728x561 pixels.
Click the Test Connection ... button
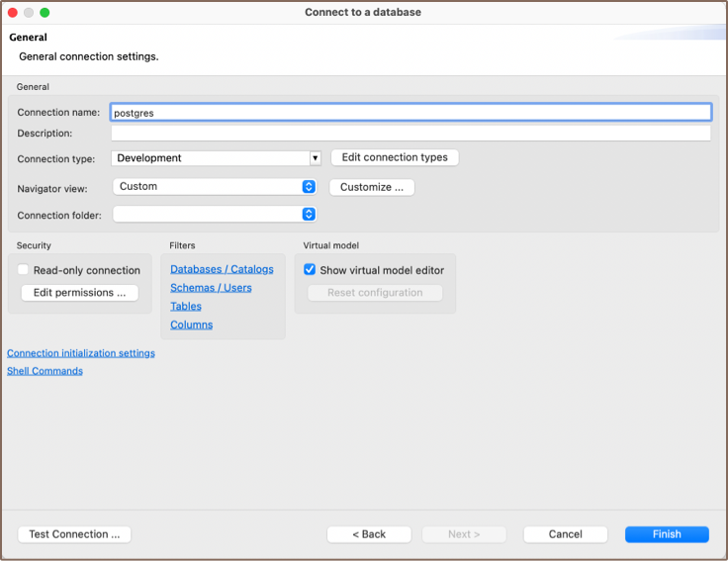[x=74, y=534]
